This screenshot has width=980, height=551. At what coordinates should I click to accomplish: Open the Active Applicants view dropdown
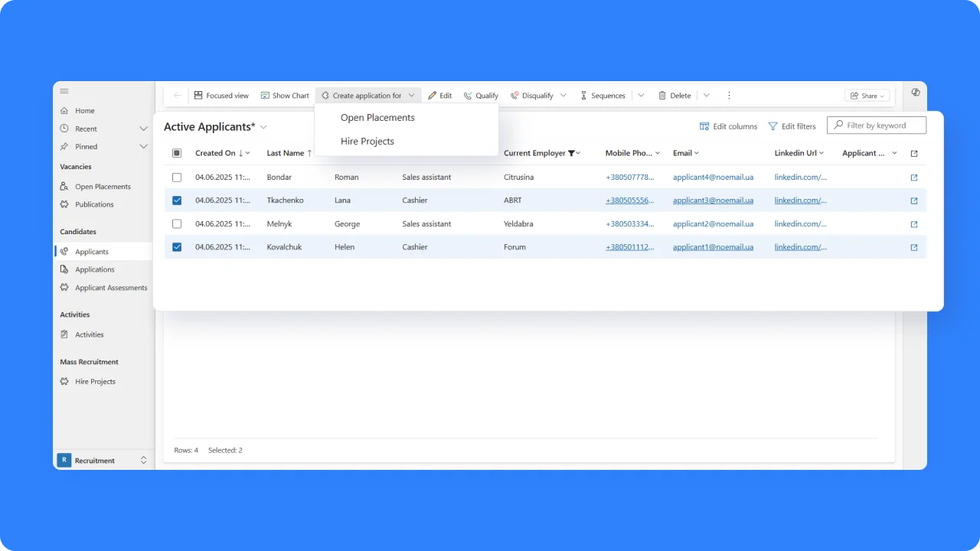[x=264, y=127]
